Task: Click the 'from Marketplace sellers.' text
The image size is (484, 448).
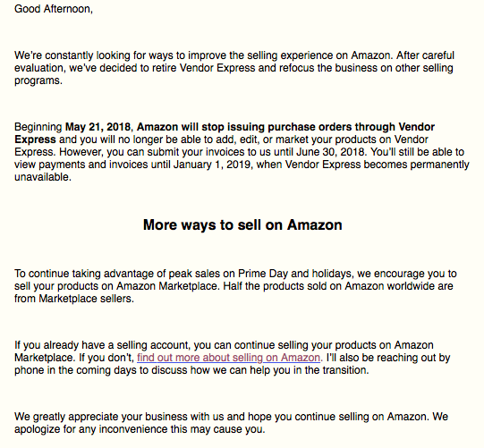Action: pos(74,299)
